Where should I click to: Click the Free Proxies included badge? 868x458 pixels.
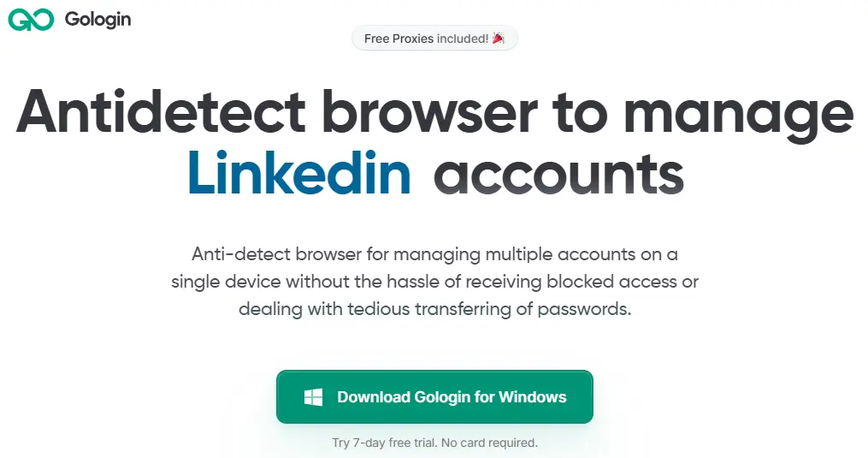pos(434,39)
